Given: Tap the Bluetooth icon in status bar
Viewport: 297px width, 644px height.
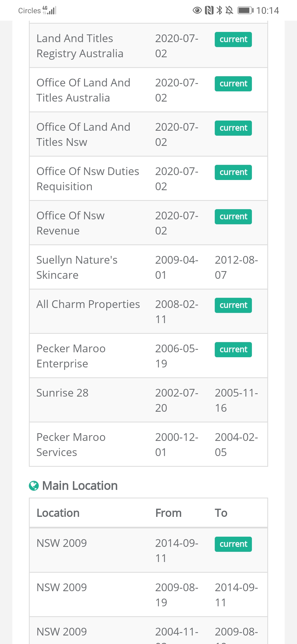Looking at the screenshot, I should click(x=219, y=10).
